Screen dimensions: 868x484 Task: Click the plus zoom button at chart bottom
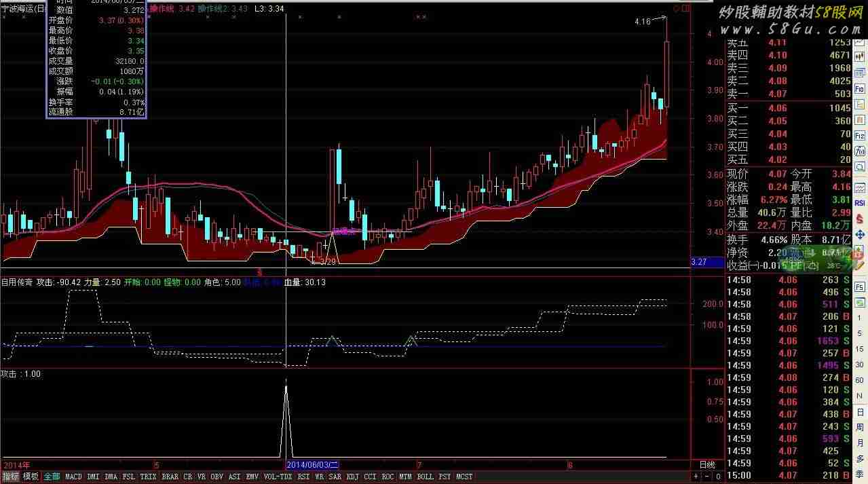pyautogui.click(x=696, y=477)
